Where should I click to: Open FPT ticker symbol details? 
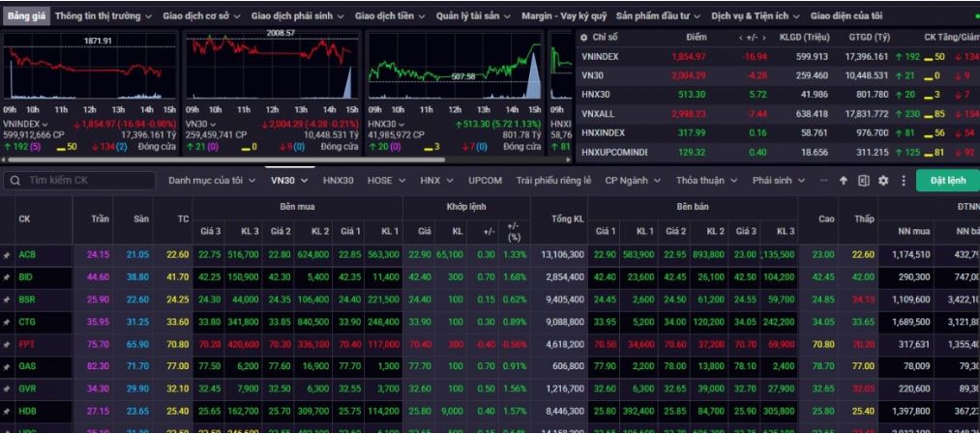point(27,344)
